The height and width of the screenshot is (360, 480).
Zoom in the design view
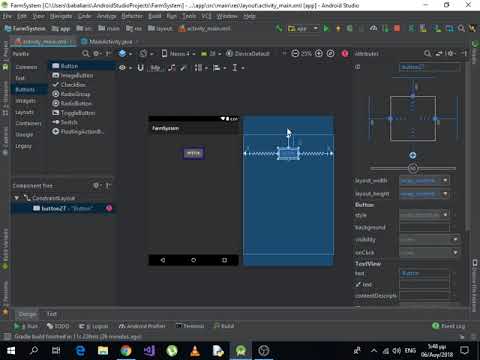(319, 53)
